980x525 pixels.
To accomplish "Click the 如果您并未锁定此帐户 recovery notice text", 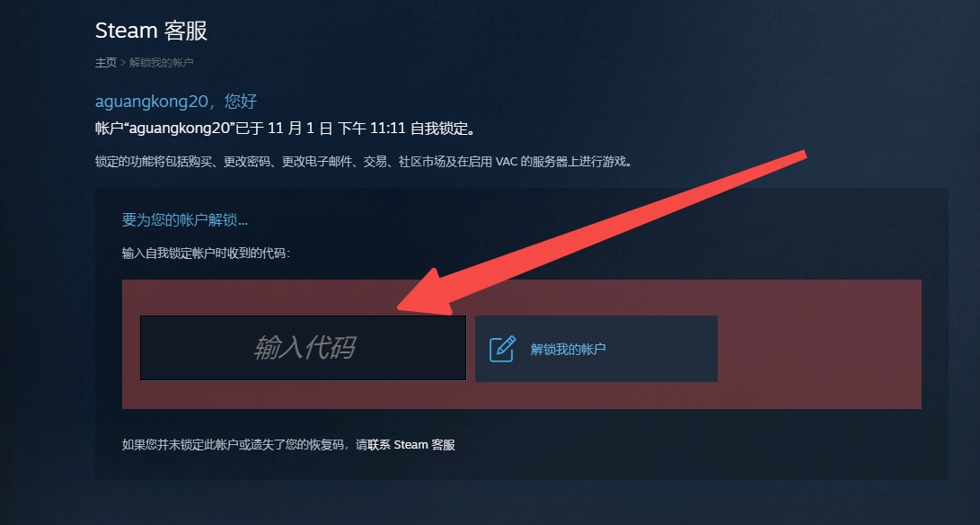I will [288, 445].
